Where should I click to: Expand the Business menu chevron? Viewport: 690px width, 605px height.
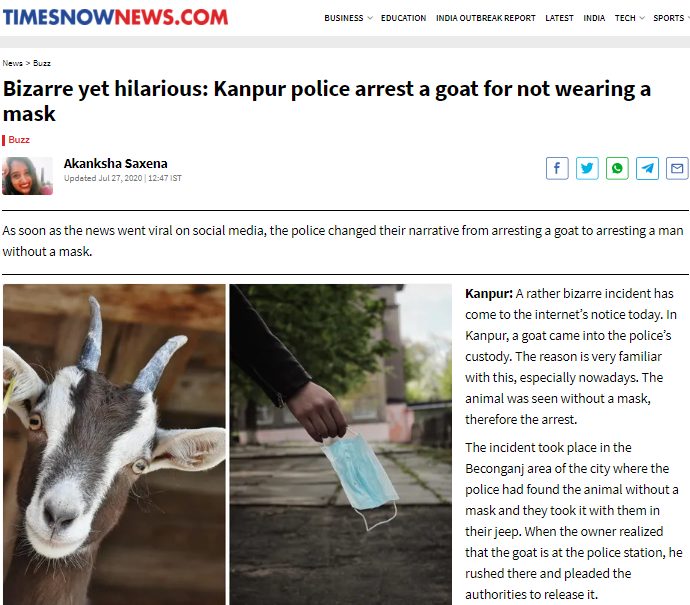(x=370, y=18)
